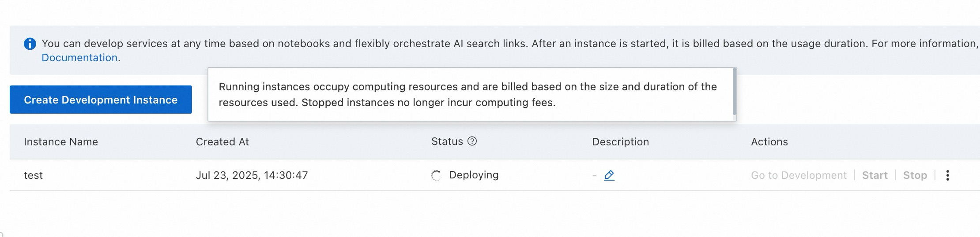This screenshot has height=237, width=980.
Task: Click the blue info icon in banner
Action: point(30,44)
